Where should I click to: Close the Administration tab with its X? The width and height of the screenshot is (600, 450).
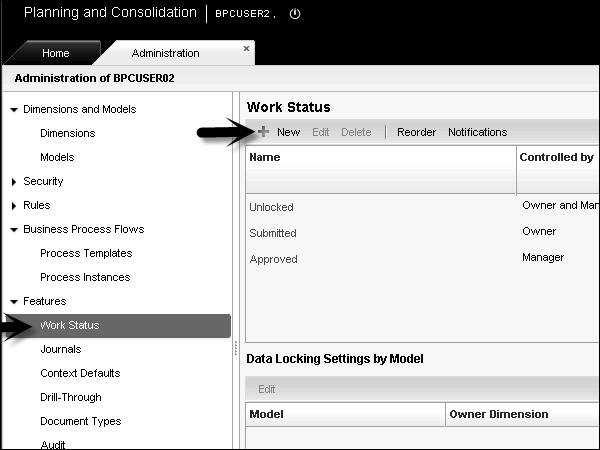(x=246, y=48)
